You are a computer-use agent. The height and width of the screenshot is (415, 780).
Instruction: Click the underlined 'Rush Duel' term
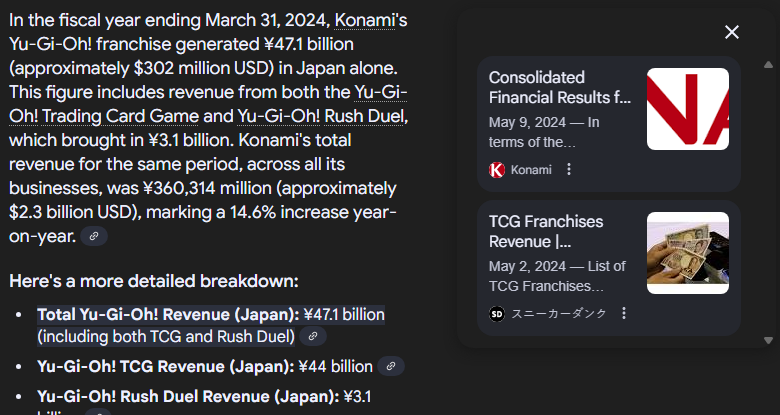coord(364,116)
